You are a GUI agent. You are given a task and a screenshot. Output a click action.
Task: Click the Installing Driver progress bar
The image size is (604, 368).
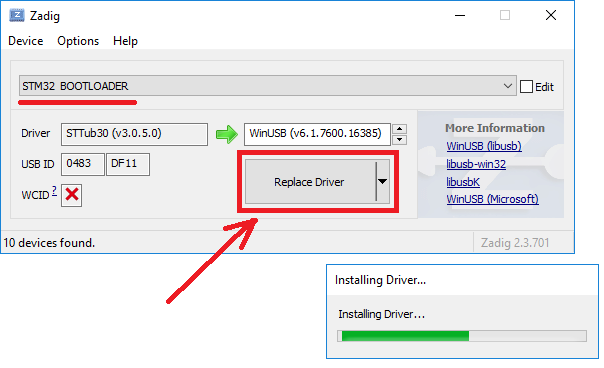462,336
